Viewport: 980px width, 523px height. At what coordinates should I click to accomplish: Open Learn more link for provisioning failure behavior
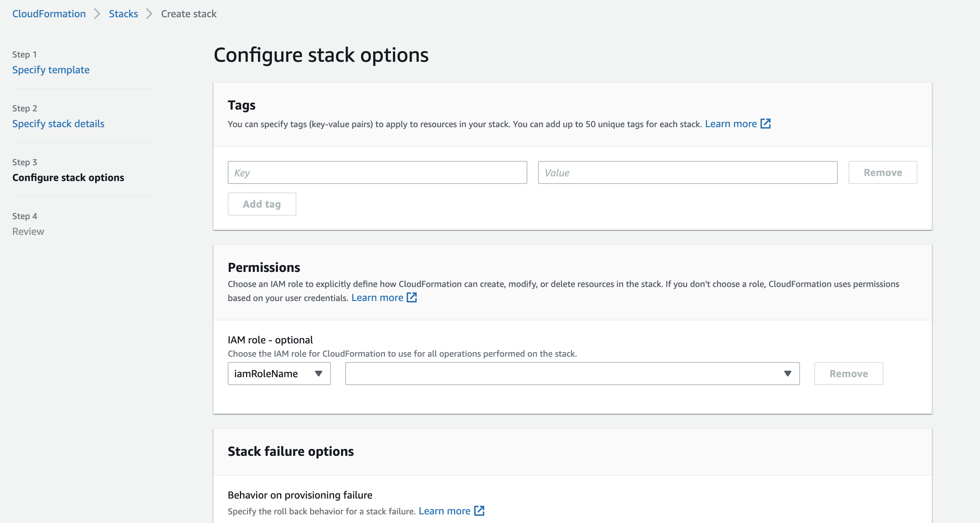coord(445,511)
